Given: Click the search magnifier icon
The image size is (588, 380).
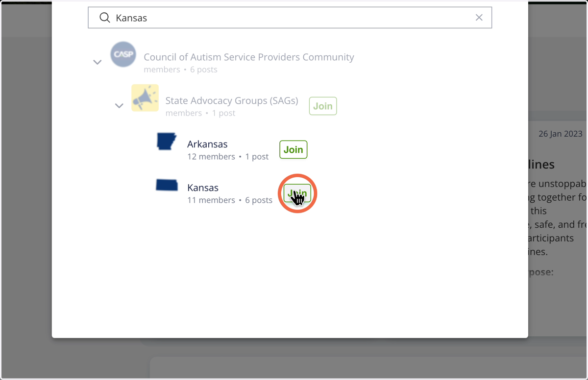Looking at the screenshot, I should (x=104, y=18).
